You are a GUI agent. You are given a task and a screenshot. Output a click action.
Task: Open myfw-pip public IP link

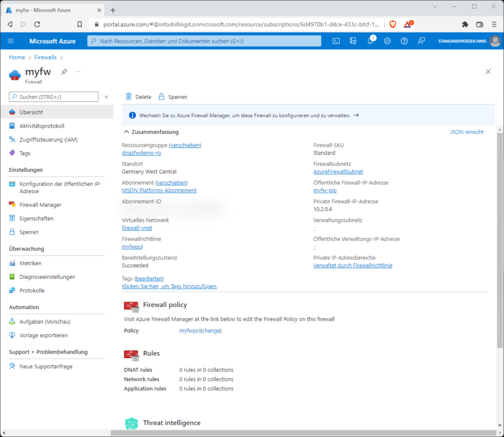point(325,190)
